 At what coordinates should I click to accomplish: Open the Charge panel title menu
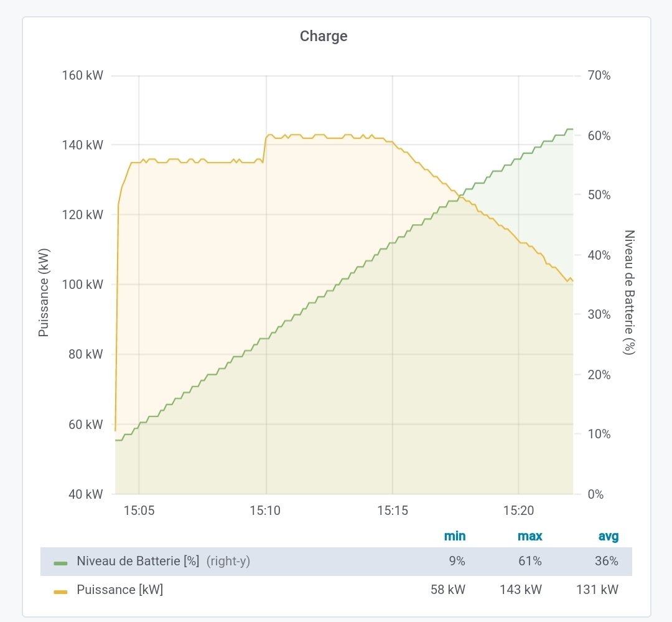point(324,36)
